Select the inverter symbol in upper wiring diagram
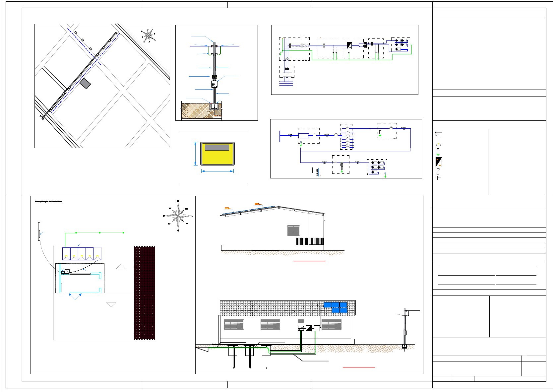This screenshot has width=553, height=392. tap(349, 45)
